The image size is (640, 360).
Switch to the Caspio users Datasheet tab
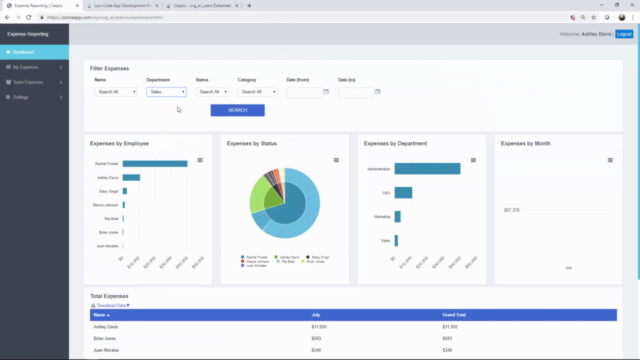pyautogui.click(x=202, y=6)
